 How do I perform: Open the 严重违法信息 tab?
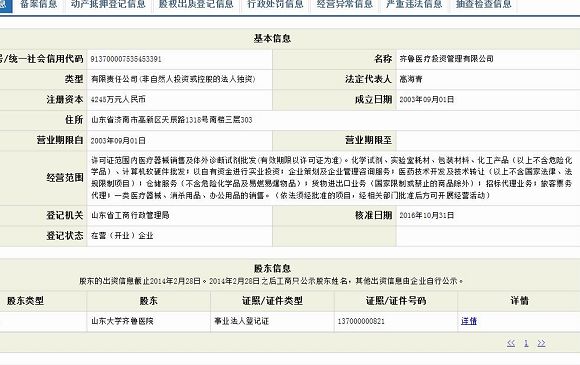pos(414,4)
